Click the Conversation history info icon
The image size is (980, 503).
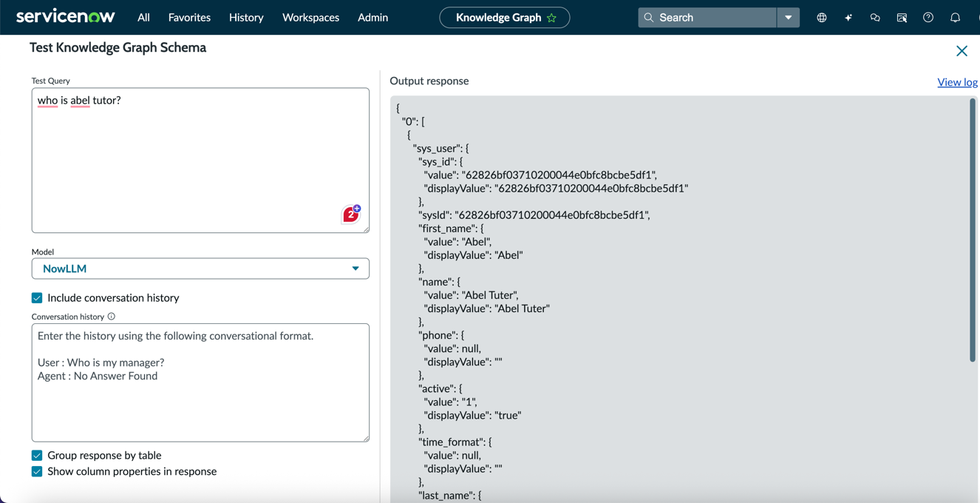point(112,317)
